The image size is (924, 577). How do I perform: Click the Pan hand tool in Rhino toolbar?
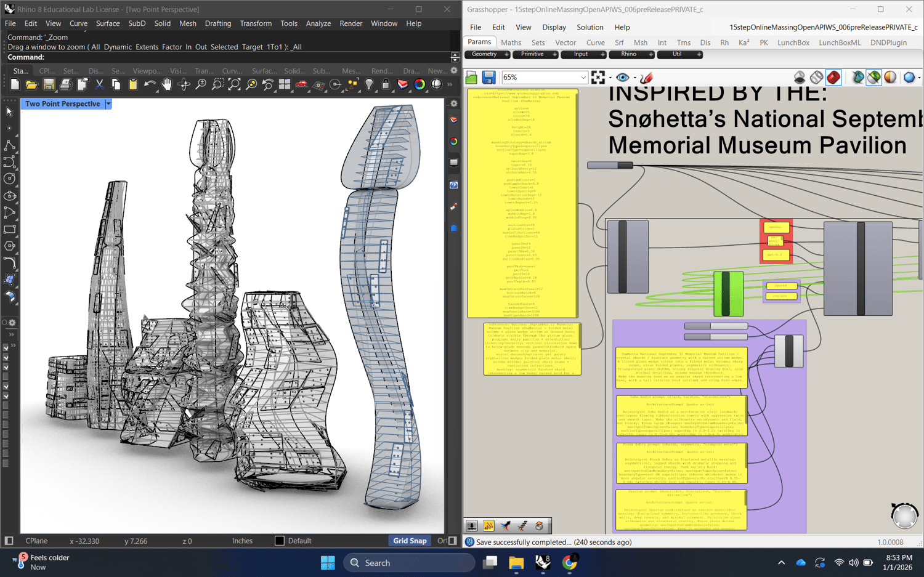(x=167, y=85)
